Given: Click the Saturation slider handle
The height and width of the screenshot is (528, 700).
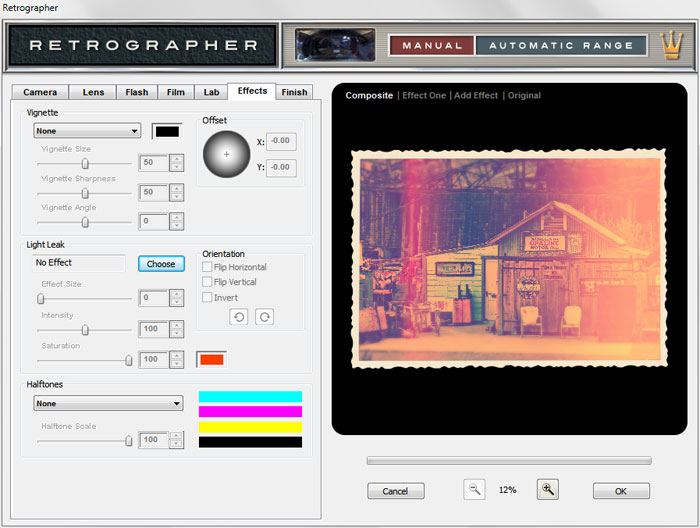Looking at the screenshot, I should (x=129, y=360).
